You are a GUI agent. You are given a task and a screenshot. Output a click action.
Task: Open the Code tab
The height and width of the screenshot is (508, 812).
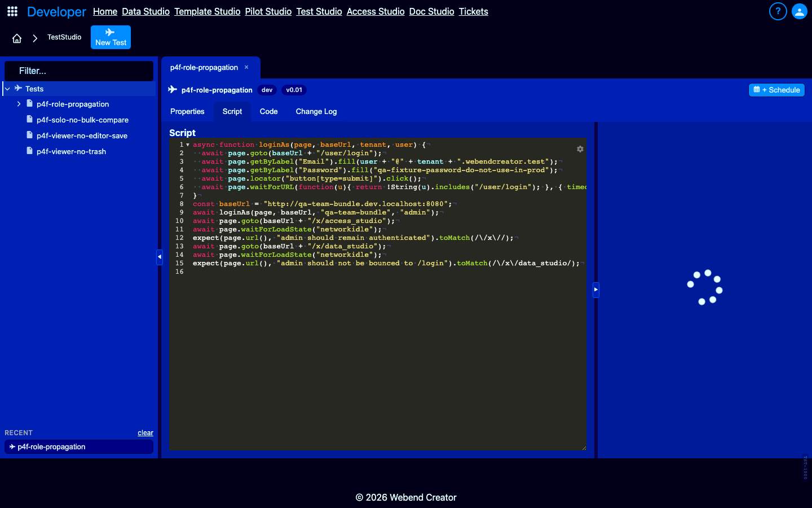(x=268, y=112)
